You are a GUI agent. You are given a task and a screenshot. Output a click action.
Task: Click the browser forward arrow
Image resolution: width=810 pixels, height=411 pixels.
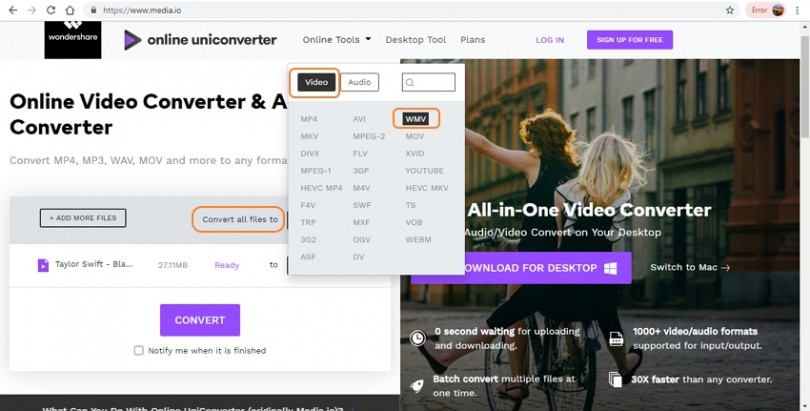[32, 10]
